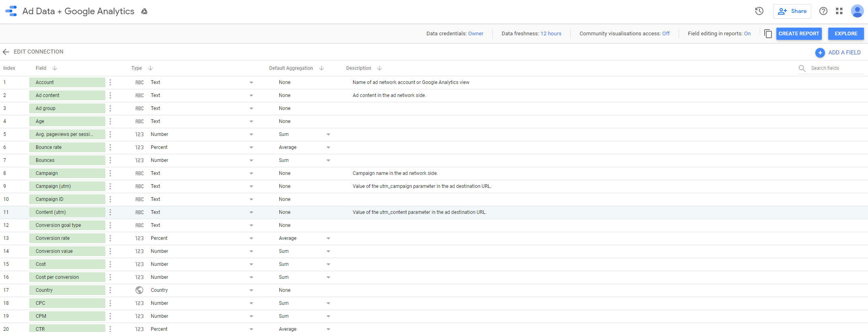Screen dimensions: 868x332
Task: Click the Explore button
Action: (x=846, y=34)
